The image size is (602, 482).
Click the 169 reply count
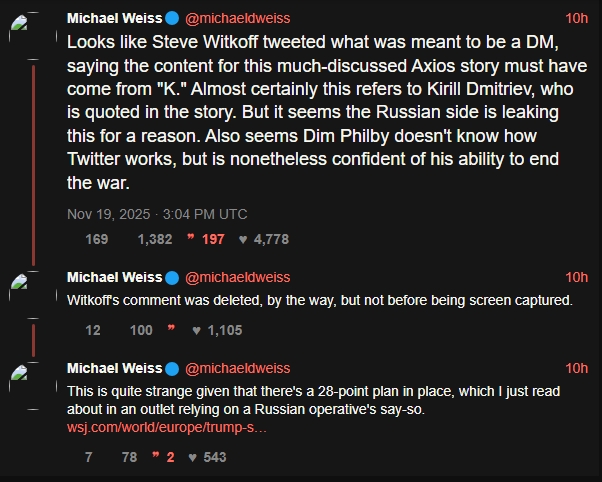97,239
